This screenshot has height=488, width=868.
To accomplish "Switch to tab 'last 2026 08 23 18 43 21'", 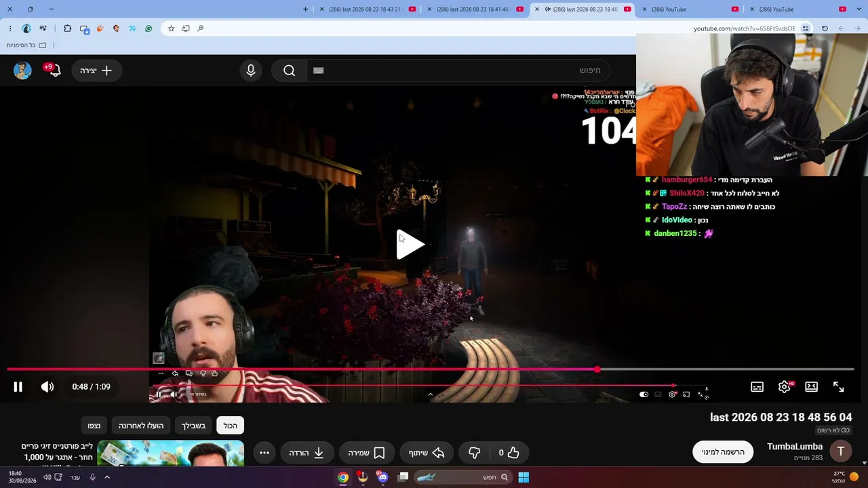I will point(367,9).
